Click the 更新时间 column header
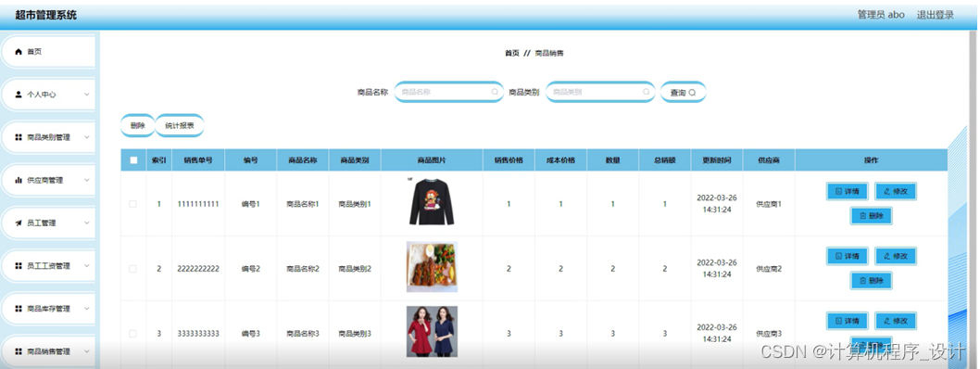 [x=717, y=160]
